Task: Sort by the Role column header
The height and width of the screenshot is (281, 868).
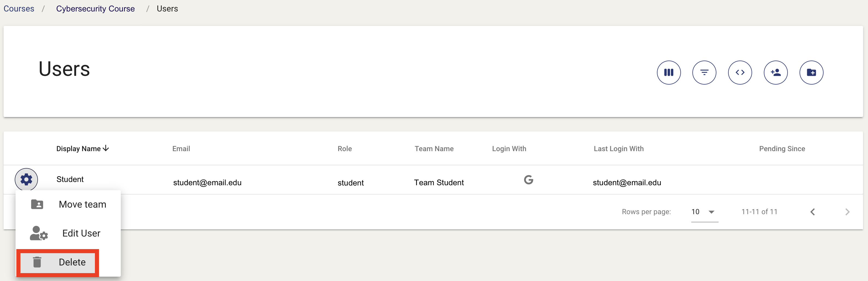Action: 344,149
